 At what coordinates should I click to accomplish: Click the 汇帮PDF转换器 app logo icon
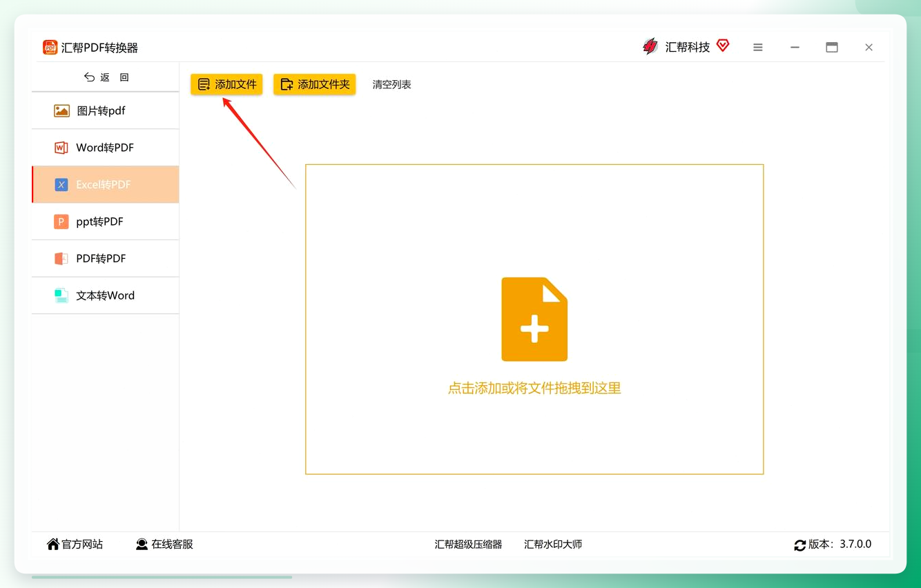click(50, 47)
